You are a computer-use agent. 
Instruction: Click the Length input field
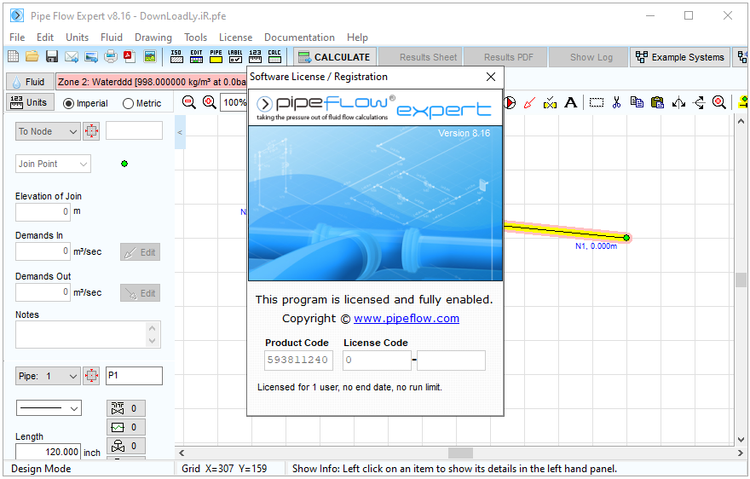click(48, 452)
